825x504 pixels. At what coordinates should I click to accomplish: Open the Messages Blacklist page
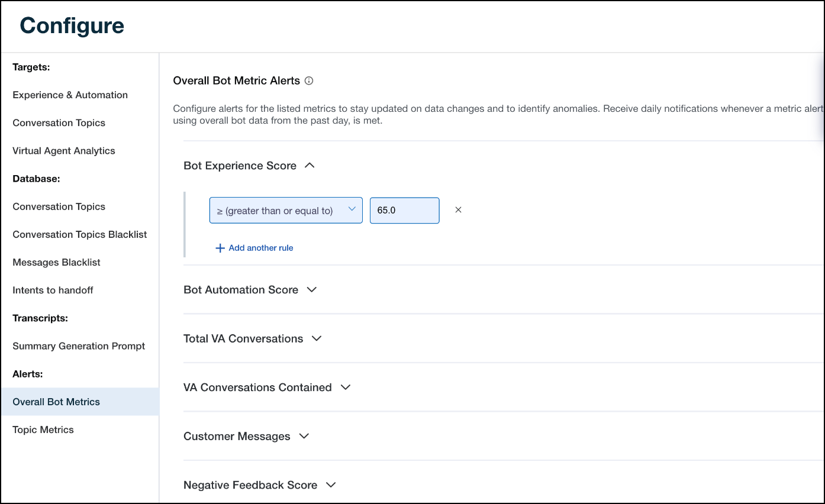tap(56, 263)
